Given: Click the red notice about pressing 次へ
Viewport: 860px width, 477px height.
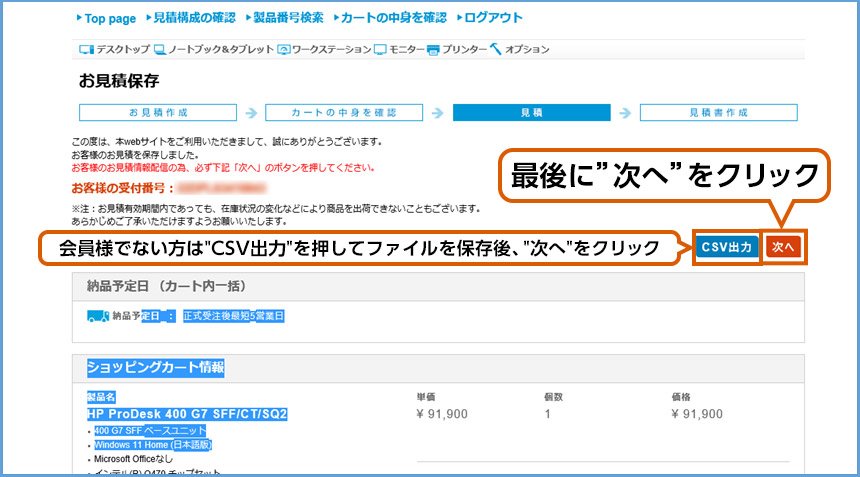Looking at the screenshot, I should click(x=223, y=168).
